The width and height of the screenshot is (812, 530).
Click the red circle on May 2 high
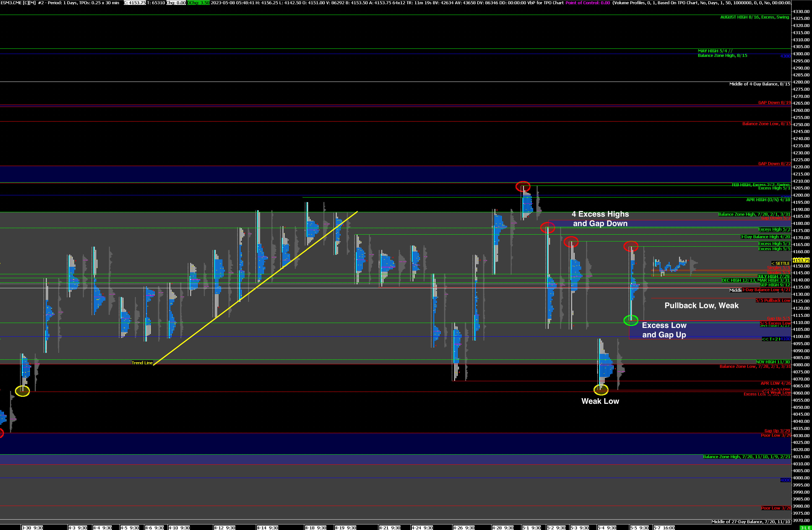point(548,227)
